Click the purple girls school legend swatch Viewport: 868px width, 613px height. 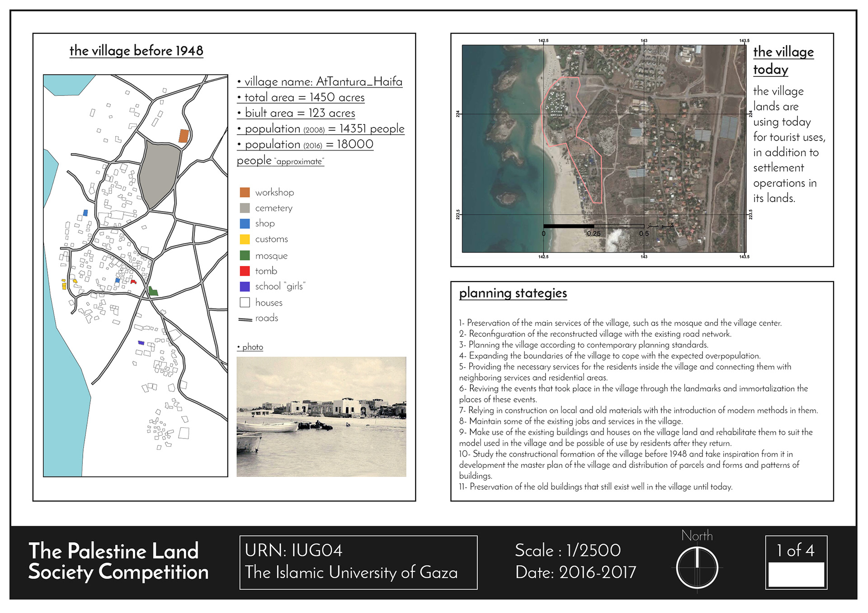click(x=245, y=286)
